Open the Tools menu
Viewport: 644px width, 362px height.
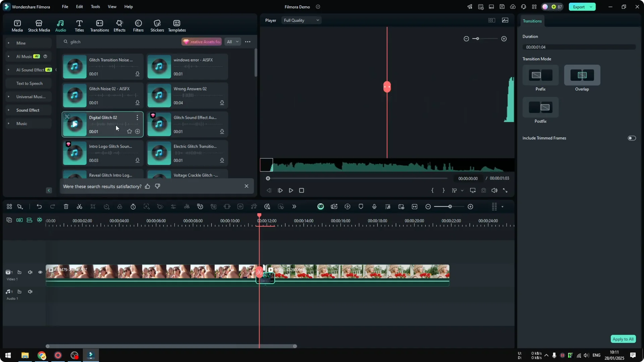point(95,7)
